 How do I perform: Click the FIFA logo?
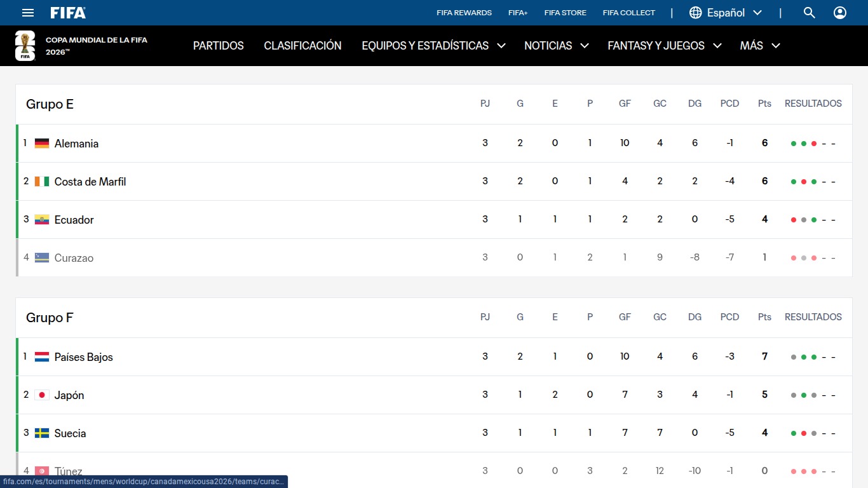coord(68,13)
